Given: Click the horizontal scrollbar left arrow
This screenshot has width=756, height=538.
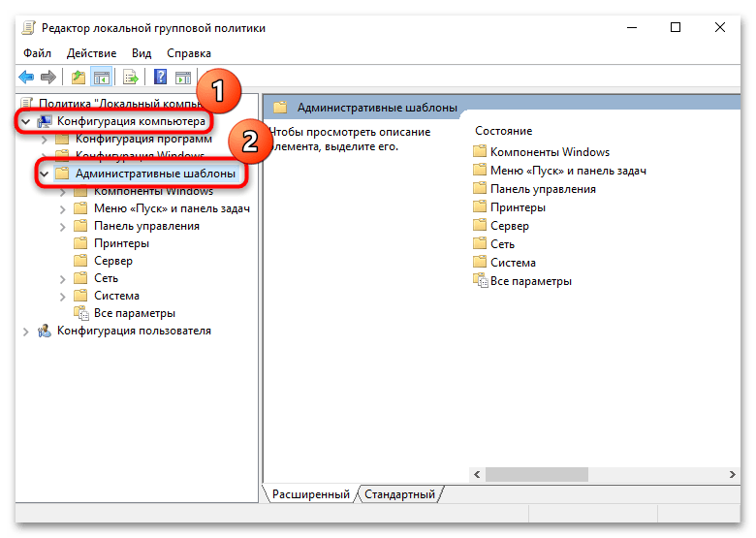Looking at the screenshot, I should pos(477,474).
